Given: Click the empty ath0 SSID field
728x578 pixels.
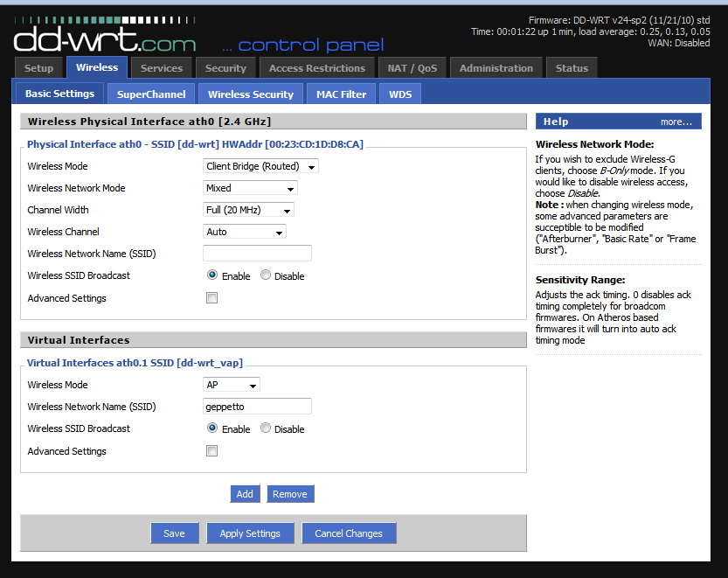Looking at the screenshot, I should (x=257, y=254).
